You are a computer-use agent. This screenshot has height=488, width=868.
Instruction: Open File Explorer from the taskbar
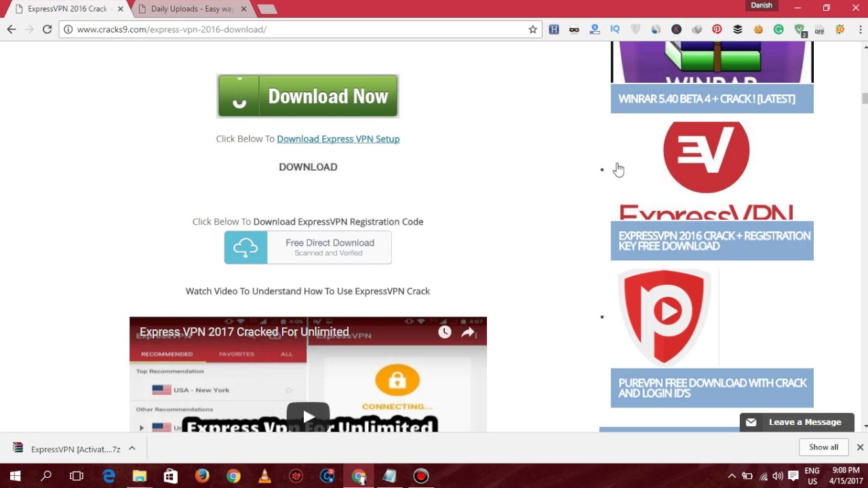pyautogui.click(x=140, y=476)
